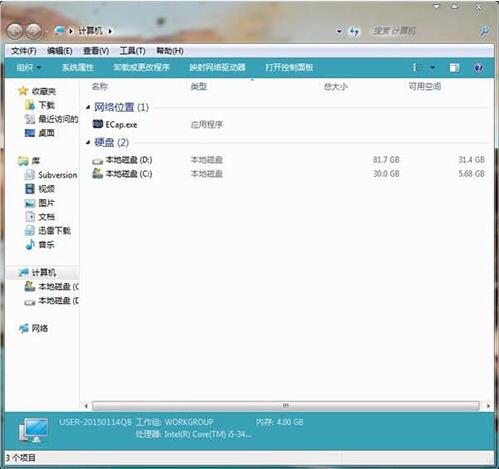Click the 收藏夹 star icon

click(x=23, y=91)
